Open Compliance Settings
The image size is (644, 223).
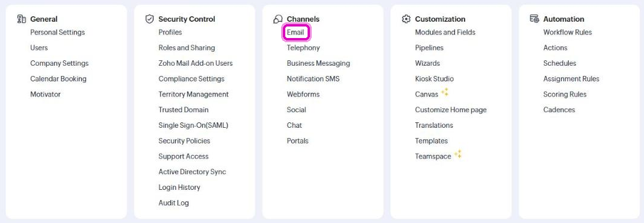(x=191, y=78)
